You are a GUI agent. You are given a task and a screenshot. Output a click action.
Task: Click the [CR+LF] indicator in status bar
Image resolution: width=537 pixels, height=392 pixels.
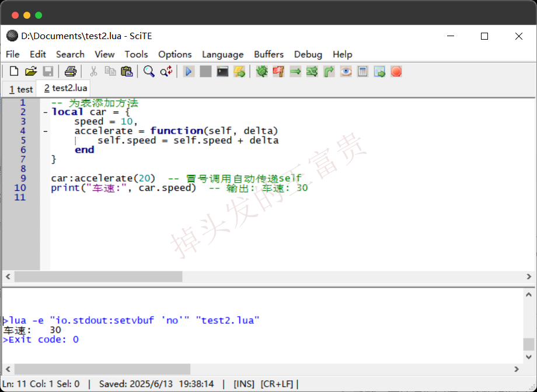277,384
